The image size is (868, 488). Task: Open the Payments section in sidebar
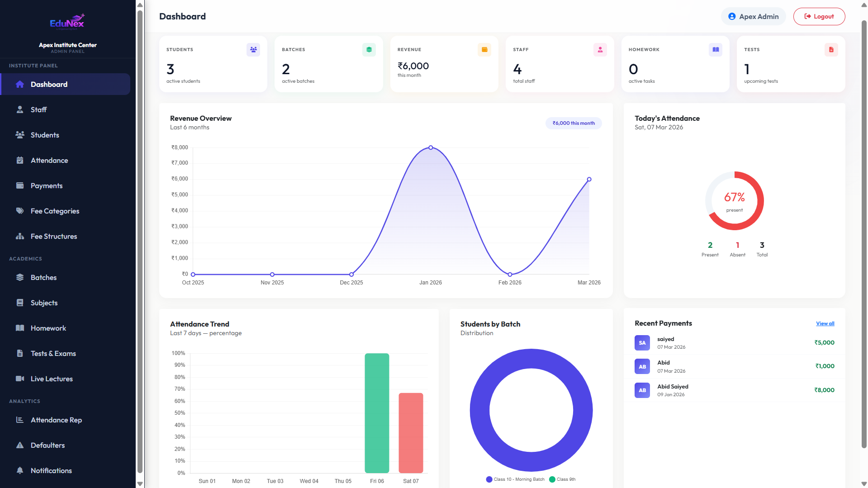pos(47,186)
